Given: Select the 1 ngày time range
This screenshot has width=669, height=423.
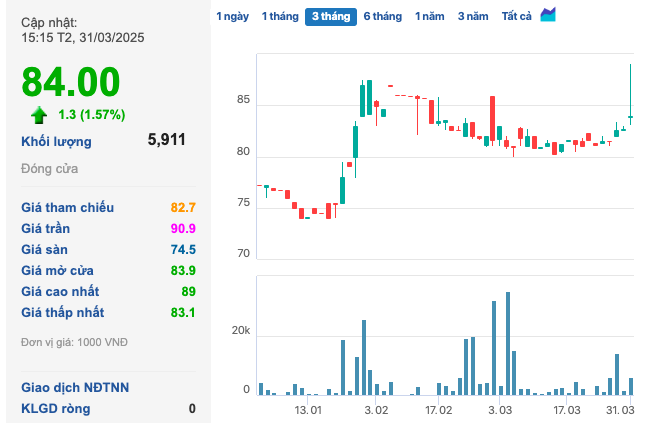Looking at the screenshot, I should pos(233,16).
